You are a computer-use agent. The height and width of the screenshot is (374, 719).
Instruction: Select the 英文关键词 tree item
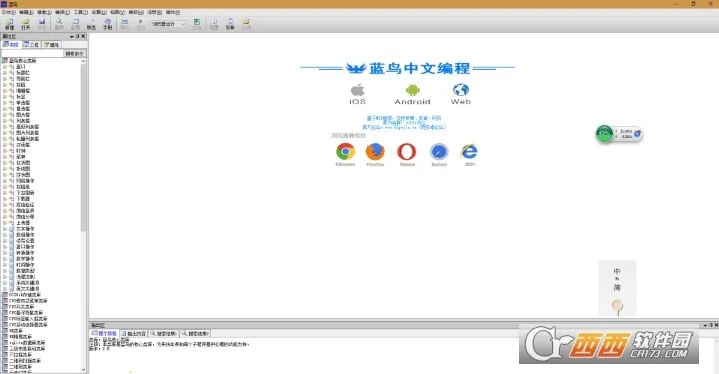(28, 289)
